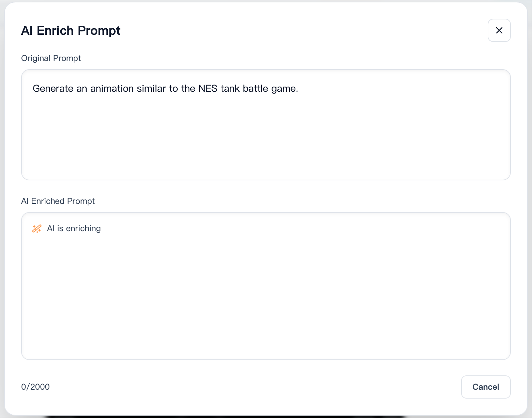Click the word "battle" in the prompt
Image resolution: width=532 pixels, height=418 pixels.
(x=255, y=89)
